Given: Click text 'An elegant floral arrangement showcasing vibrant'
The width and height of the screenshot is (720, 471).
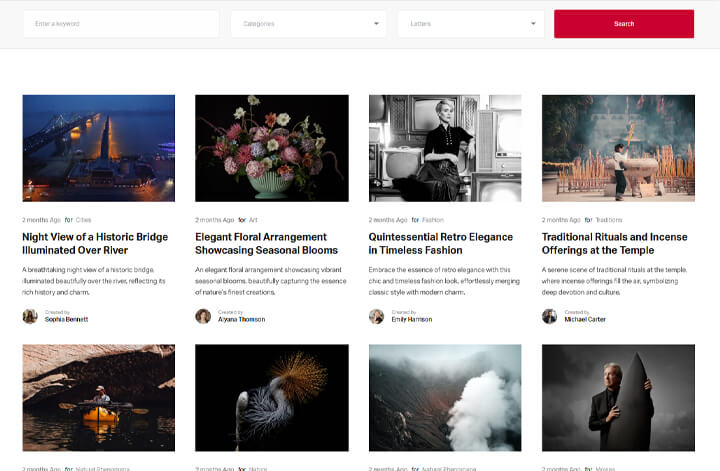Looking at the screenshot, I should (x=268, y=270).
